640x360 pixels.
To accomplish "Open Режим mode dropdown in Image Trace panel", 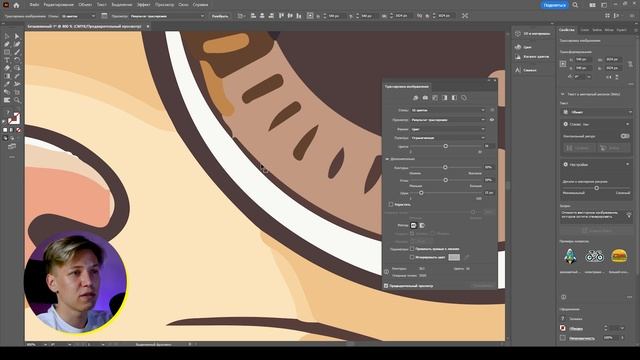I will coord(447,129).
